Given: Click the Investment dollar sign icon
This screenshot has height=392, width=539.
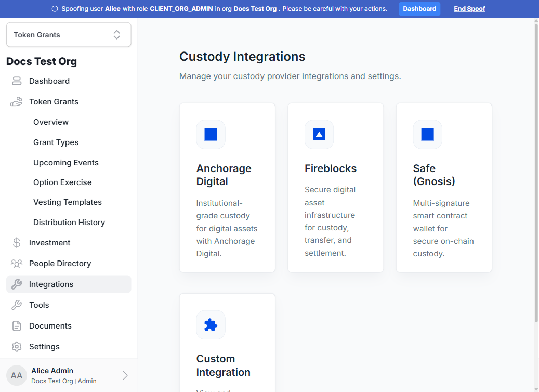Looking at the screenshot, I should 17,243.
